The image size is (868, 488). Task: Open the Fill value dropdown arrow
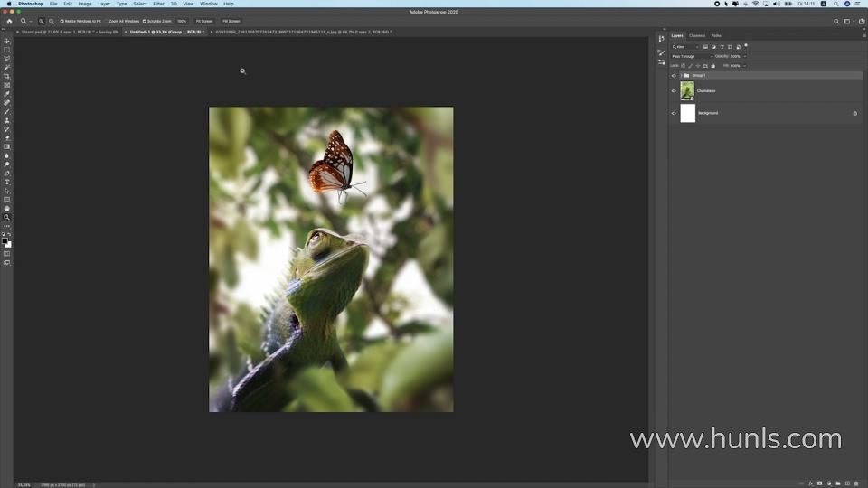click(744, 66)
